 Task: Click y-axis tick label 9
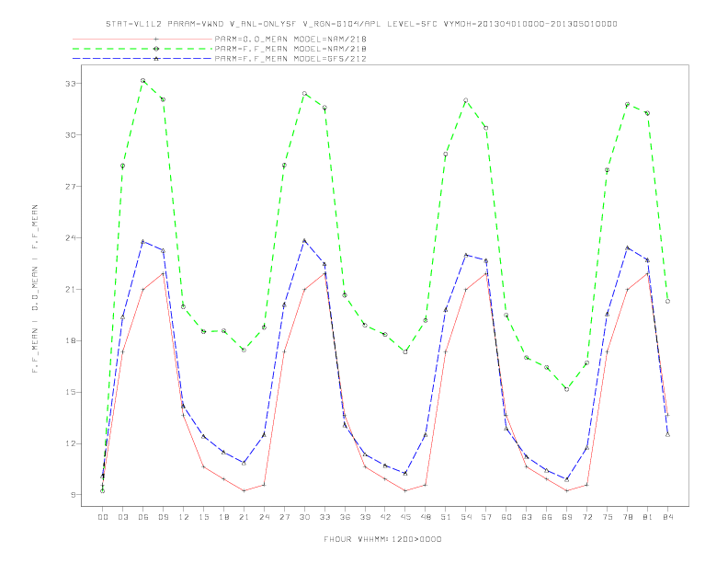click(x=73, y=495)
